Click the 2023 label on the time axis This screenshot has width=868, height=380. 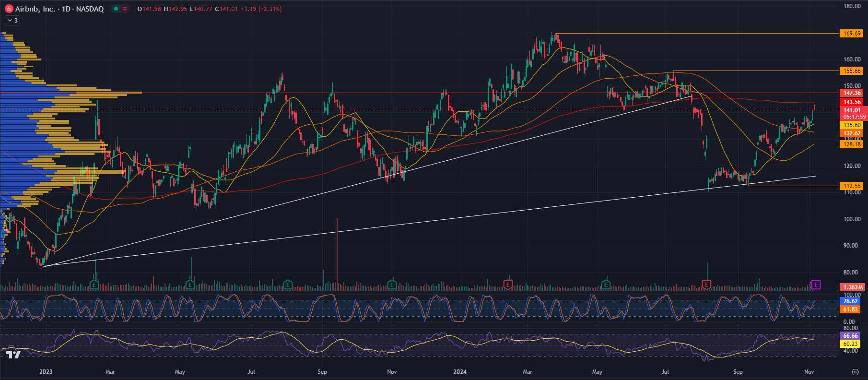46,372
